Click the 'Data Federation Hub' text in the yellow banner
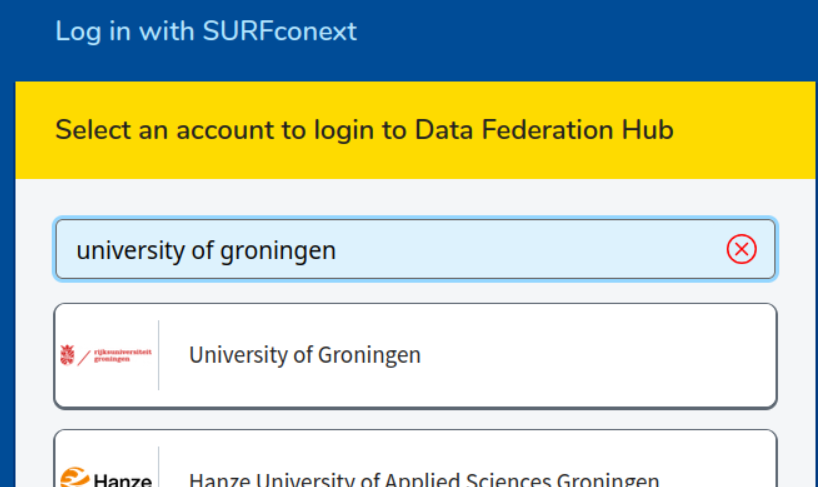Screen dimensions: 818x487 (544, 130)
